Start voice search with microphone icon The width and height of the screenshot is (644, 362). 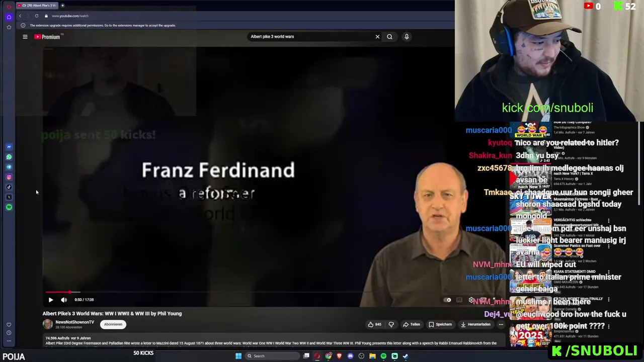407,37
